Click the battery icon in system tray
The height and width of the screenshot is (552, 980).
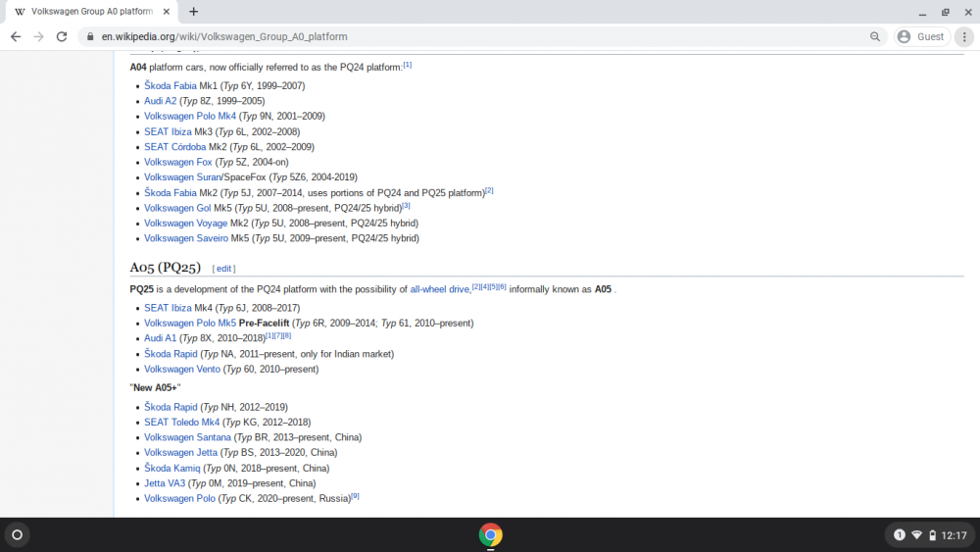[933, 535]
